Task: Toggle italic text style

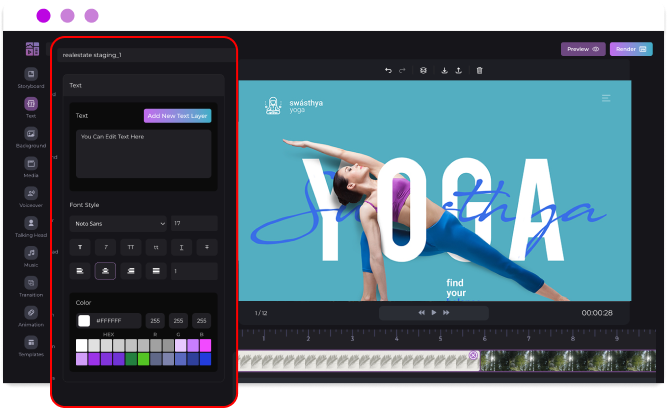Action: pos(105,246)
